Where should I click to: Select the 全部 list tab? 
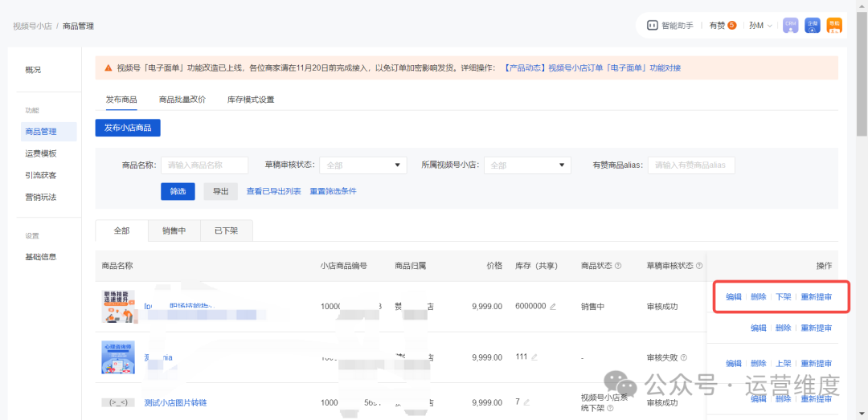click(x=122, y=230)
